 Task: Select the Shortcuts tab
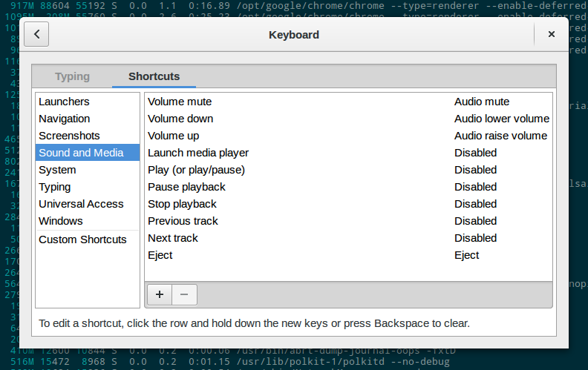154,76
